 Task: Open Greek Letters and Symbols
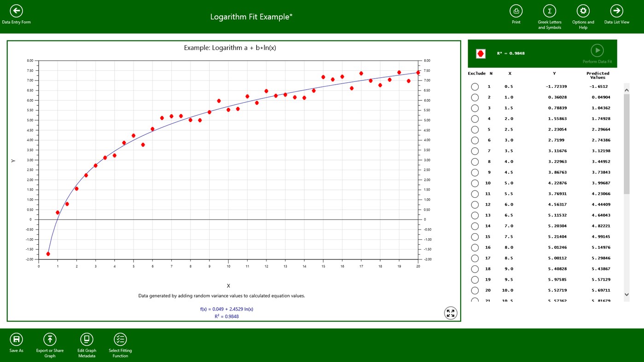pos(549,11)
